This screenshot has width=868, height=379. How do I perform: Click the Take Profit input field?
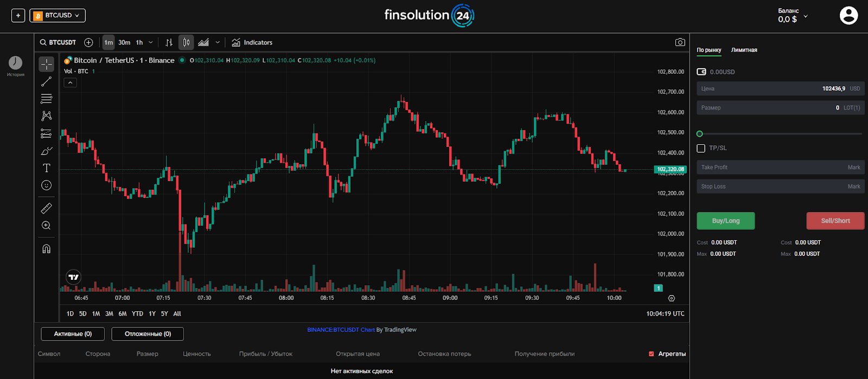(x=781, y=167)
